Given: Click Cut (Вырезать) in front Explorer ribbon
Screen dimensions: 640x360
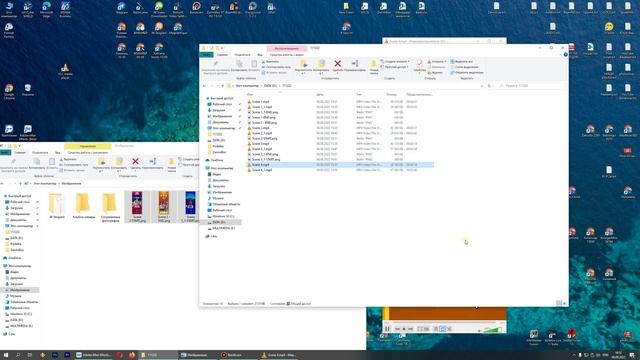Looking at the screenshot, I should click(x=270, y=62).
